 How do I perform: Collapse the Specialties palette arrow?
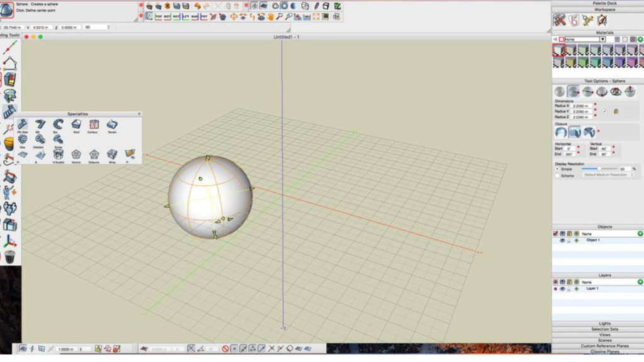pos(138,114)
